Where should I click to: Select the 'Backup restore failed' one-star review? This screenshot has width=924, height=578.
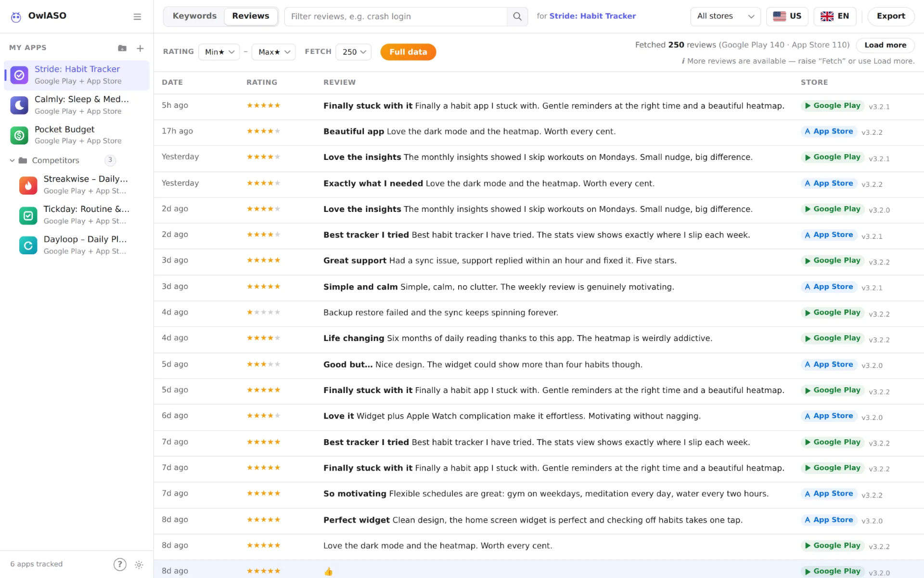pyautogui.click(x=539, y=313)
